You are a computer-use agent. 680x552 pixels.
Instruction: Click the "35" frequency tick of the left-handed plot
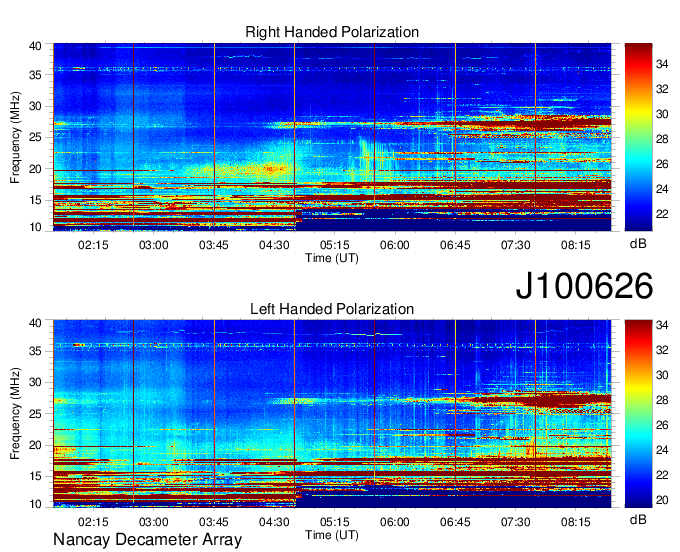point(35,351)
